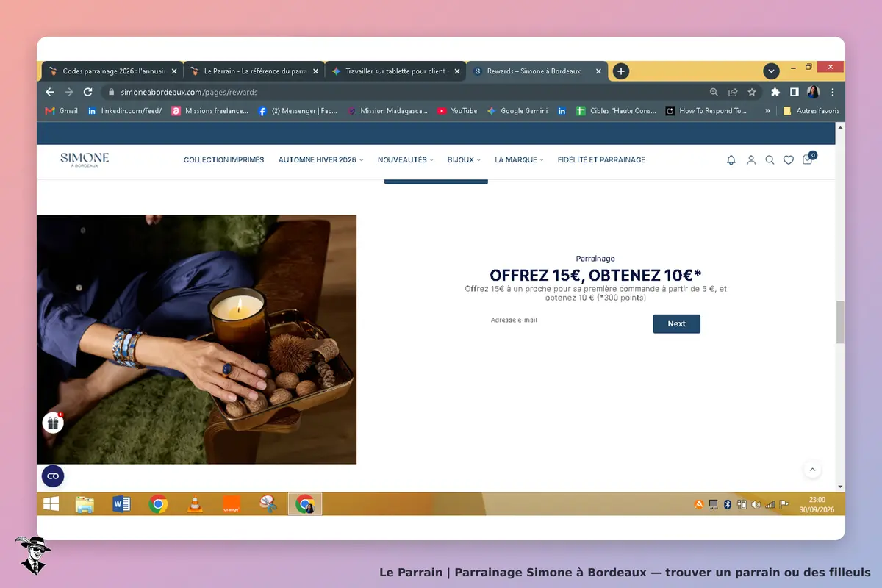The image size is (882, 588).
Task: Click the round infinity accessibility button
Action: pyautogui.click(x=53, y=476)
